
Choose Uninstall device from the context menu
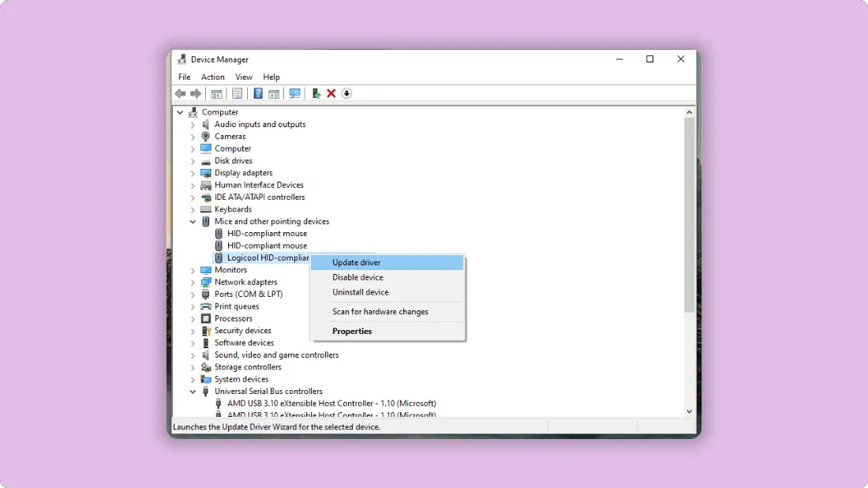pyautogui.click(x=387, y=292)
